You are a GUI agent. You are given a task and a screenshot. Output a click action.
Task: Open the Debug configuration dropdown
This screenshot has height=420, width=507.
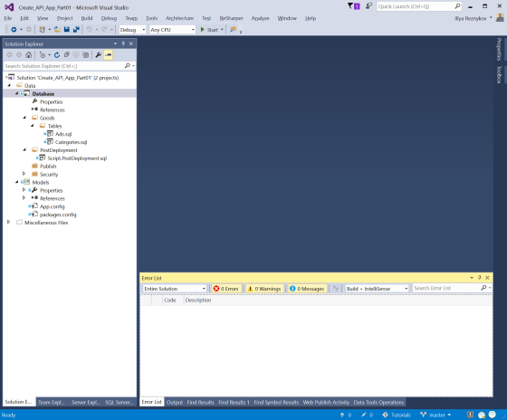132,30
